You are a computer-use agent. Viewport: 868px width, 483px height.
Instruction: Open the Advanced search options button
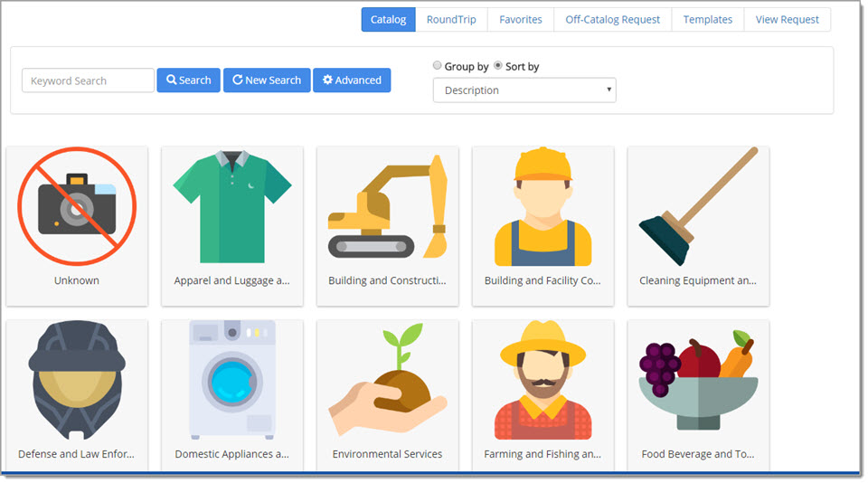(352, 80)
